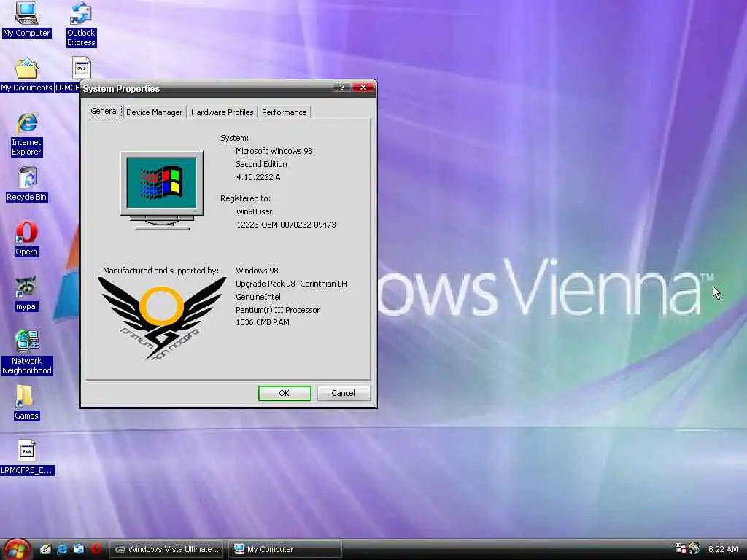Image resolution: width=747 pixels, height=560 pixels.
Task: Open the Hardware Profiles tab
Action: point(222,112)
